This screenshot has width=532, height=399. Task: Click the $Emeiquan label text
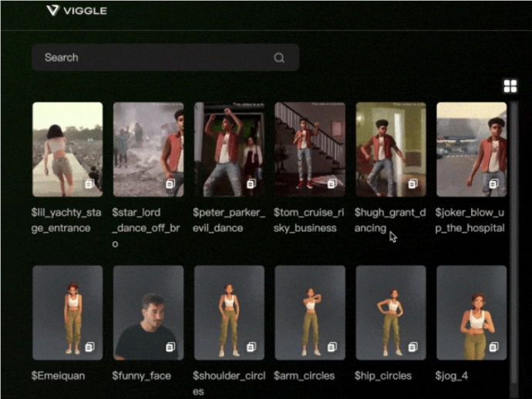[x=58, y=376]
